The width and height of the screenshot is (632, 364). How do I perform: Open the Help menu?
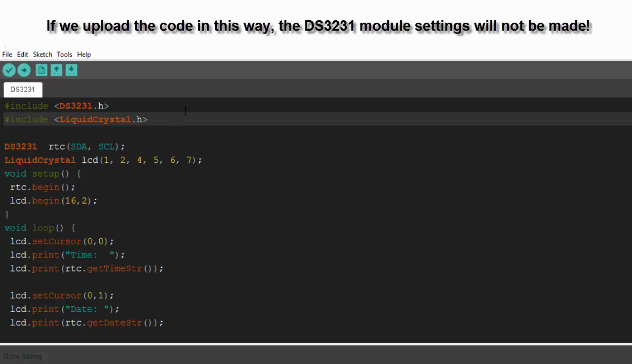[84, 54]
